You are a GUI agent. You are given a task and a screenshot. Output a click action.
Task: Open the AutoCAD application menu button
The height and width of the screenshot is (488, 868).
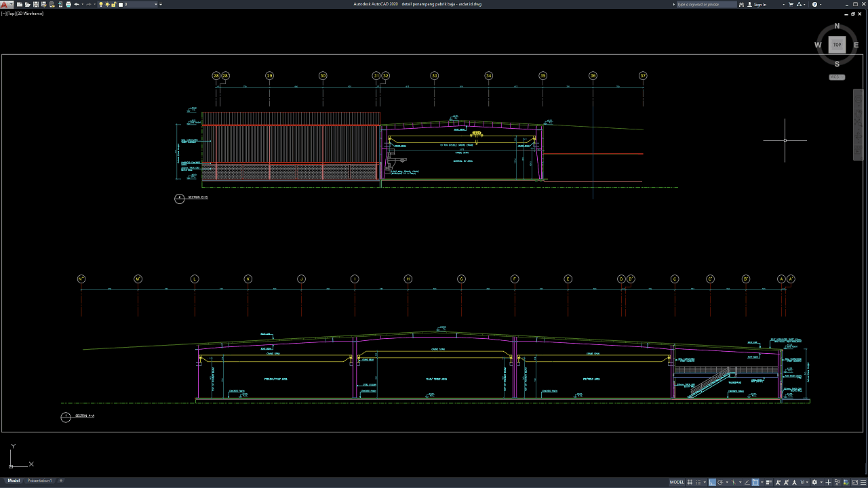tap(6, 5)
